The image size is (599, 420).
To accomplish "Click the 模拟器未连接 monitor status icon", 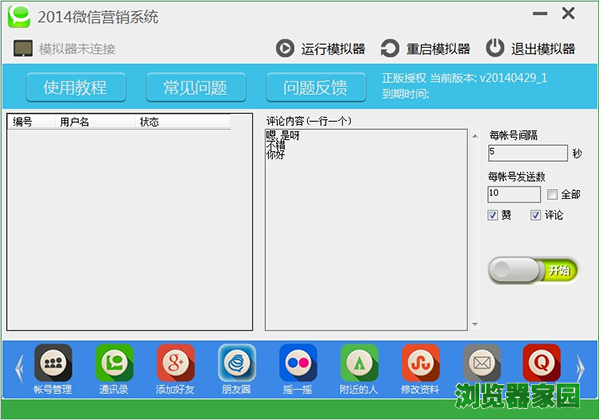I will [23, 49].
